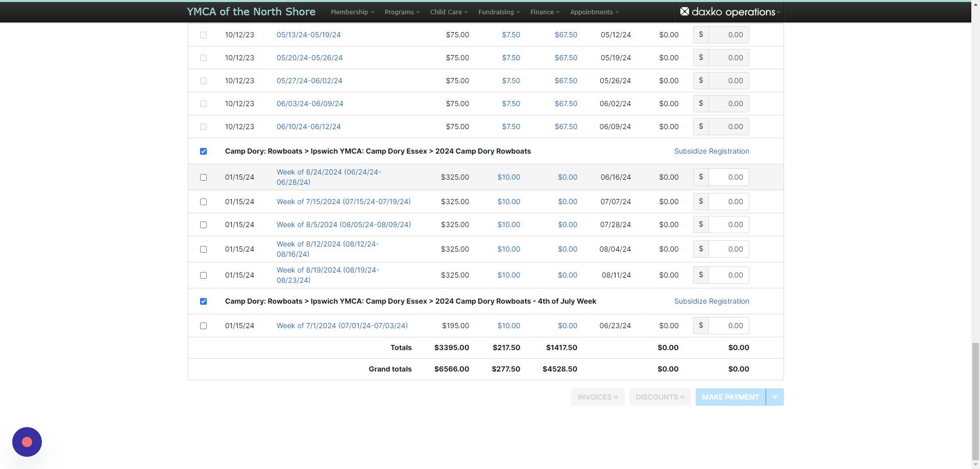Open the Finance menu
Viewport: 980px width, 469px height.
pyautogui.click(x=545, y=12)
